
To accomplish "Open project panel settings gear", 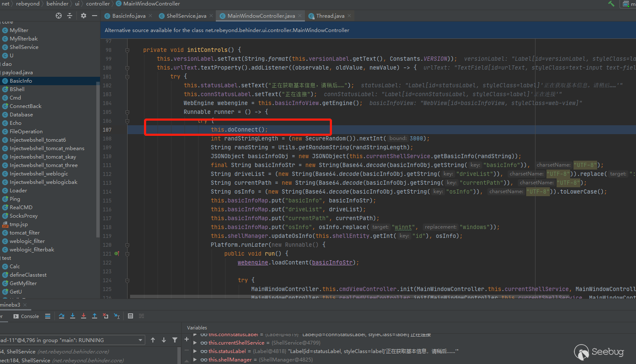I will pyautogui.click(x=84, y=16).
